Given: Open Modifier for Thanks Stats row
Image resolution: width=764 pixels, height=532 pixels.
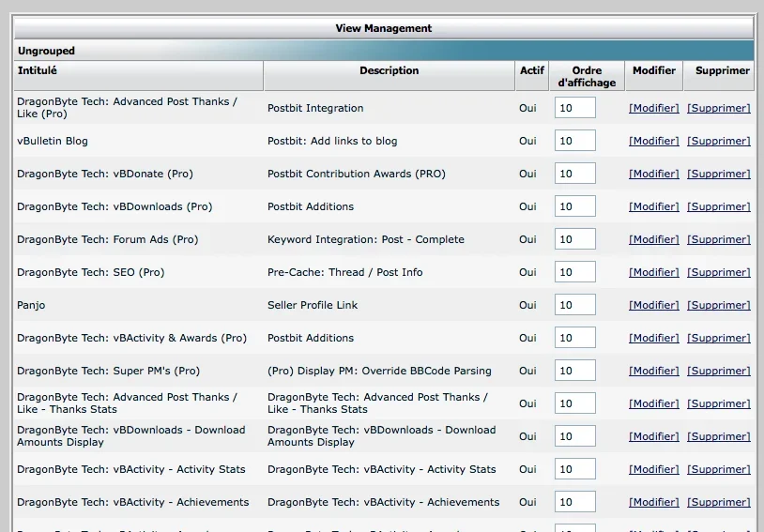Looking at the screenshot, I should tap(653, 403).
